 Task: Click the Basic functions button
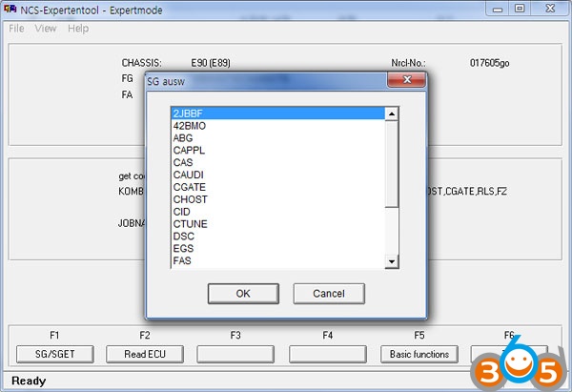[x=419, y=354]
